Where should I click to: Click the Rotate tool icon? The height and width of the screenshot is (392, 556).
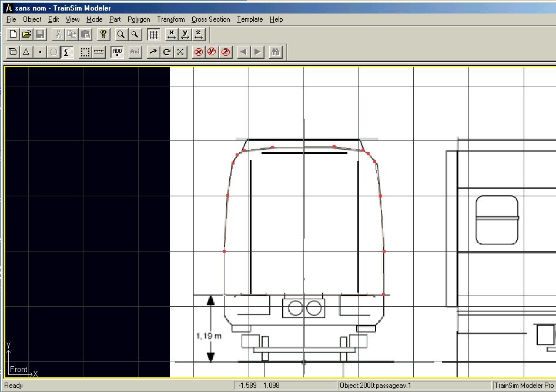[167, 52]
